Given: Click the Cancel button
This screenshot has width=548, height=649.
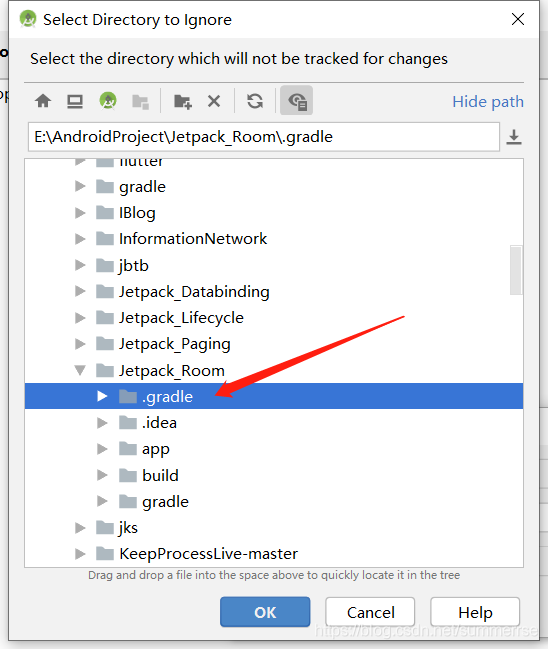Looking at the screenshot, I should (x=370, y=612).
